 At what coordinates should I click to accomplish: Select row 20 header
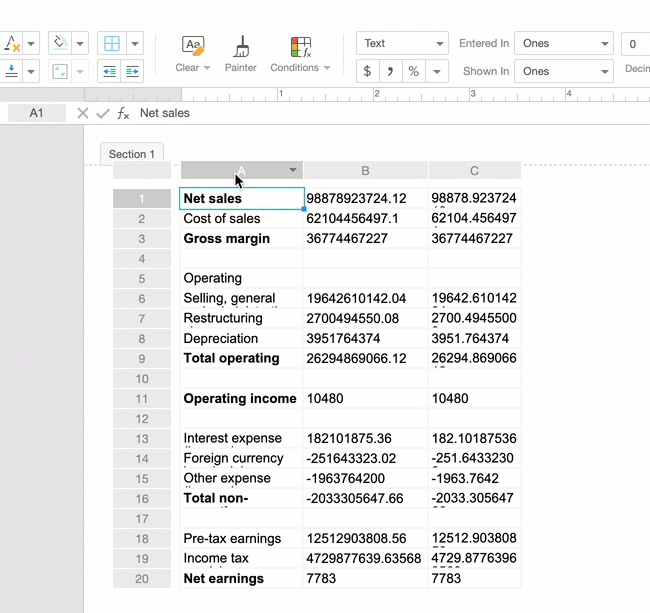[x=142, y=579]
